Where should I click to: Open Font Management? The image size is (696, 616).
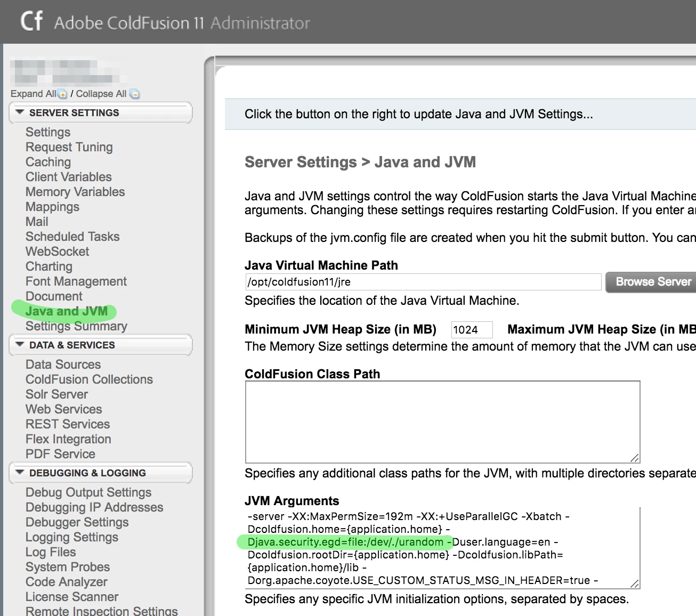tap(76, 281)
